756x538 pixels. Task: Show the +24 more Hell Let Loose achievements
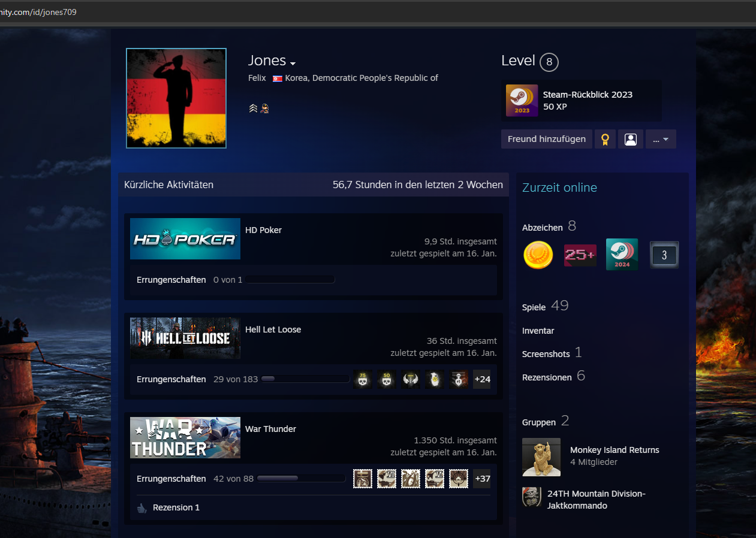click(481, 379)
